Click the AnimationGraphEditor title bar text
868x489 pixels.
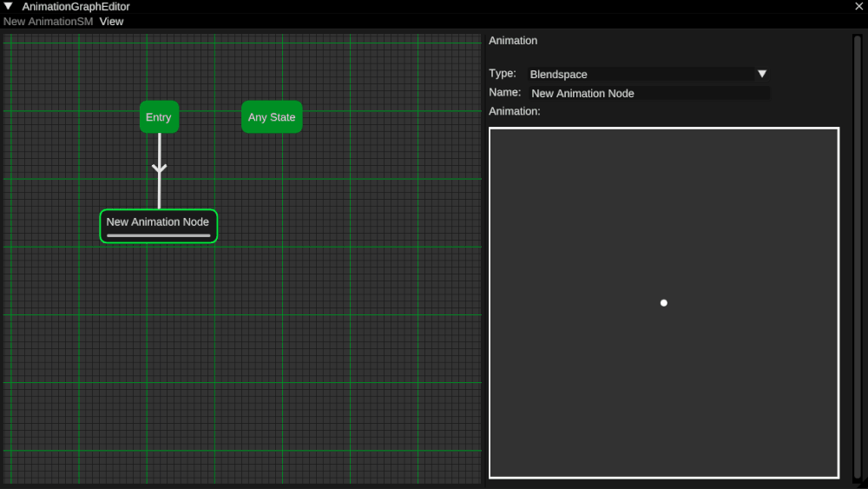(76, 7)
